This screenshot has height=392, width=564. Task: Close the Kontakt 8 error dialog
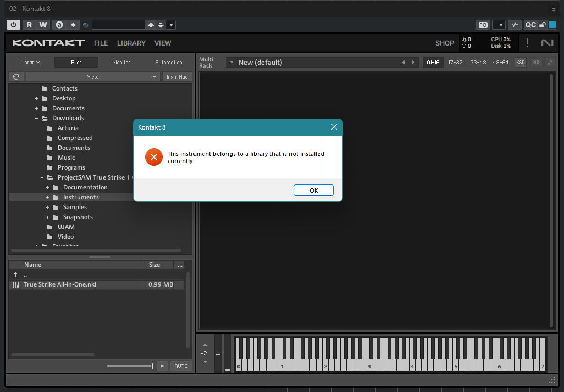[334, 127]
